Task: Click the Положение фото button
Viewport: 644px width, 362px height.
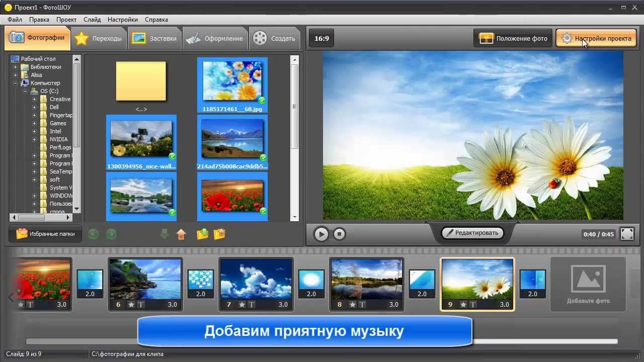Action: [x=513, y=38]
